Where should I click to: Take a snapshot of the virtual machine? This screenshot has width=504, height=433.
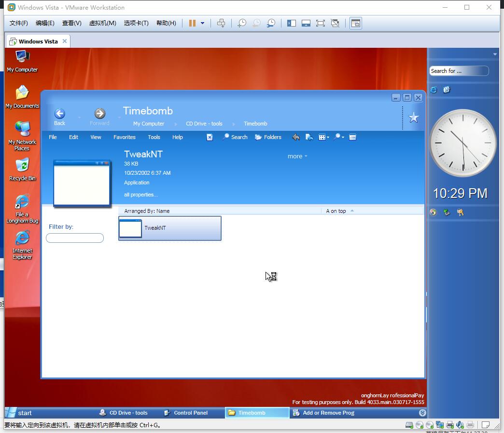[242, 23]
